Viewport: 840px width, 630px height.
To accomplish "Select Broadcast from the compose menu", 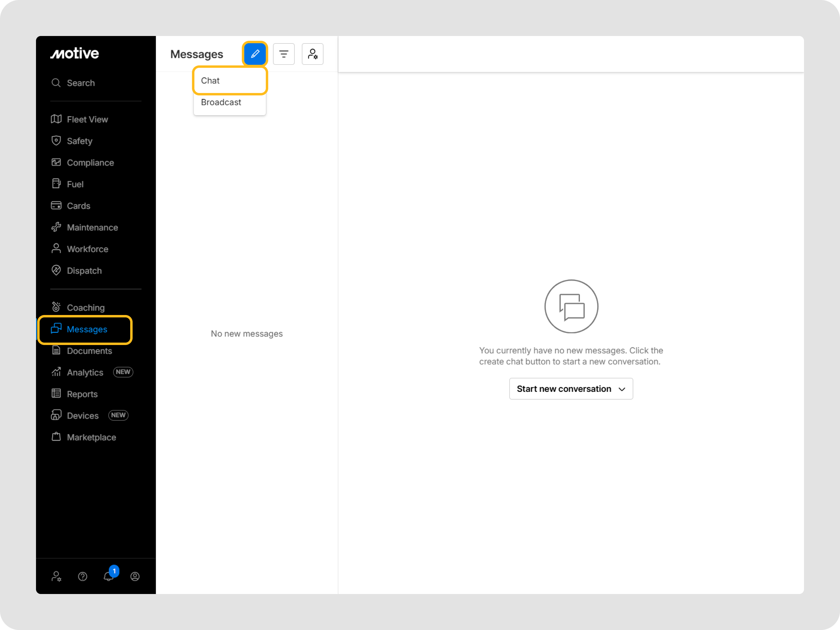I will pyautogui.click(x=220, y=102).
